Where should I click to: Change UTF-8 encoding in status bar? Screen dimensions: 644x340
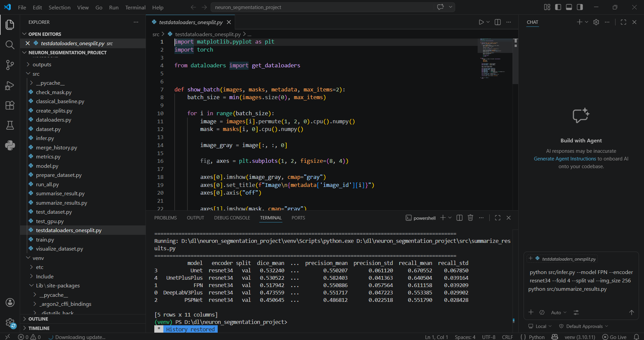[489, 337]
